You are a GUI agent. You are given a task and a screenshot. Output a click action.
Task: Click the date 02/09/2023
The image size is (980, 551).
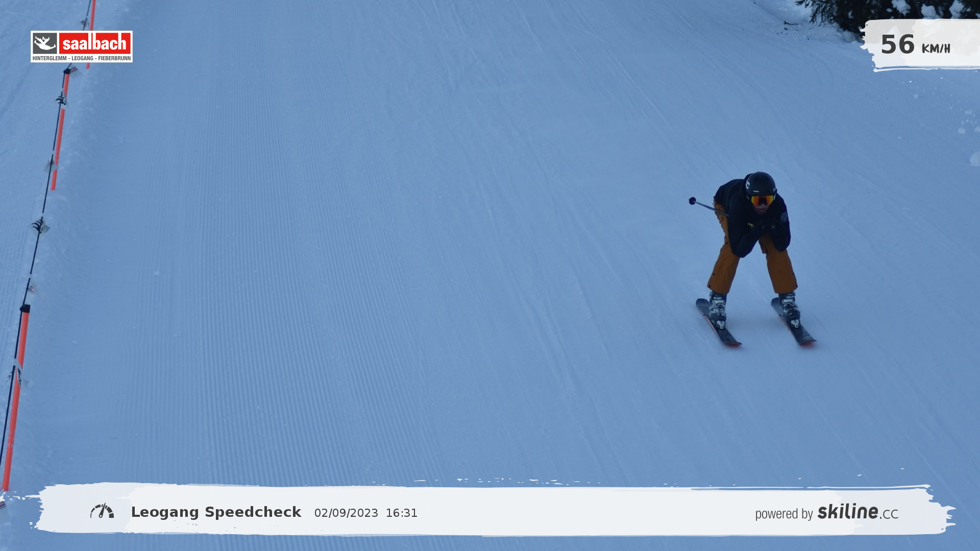coord(346,513)
